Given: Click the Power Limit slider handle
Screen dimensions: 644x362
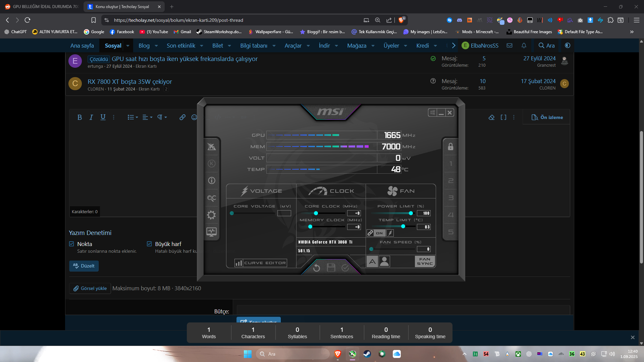Looking at the screenshot, I should coord(411,213).
